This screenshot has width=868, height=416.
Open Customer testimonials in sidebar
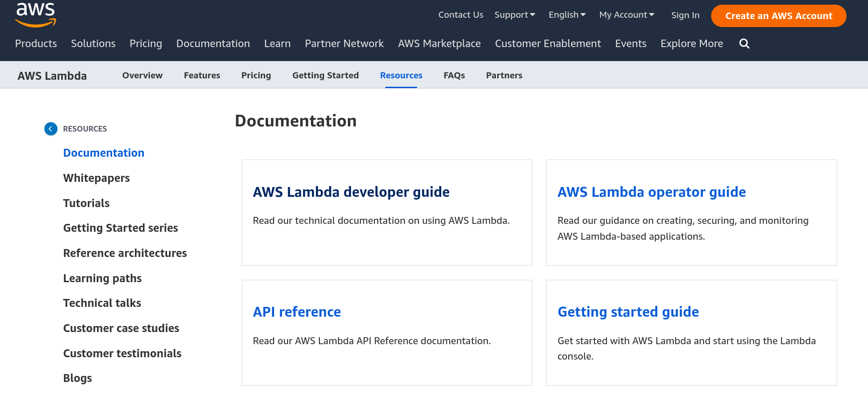[122, 354]
